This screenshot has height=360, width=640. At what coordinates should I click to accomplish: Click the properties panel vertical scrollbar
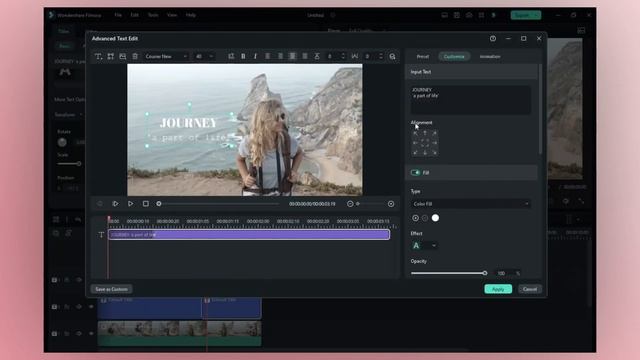tap(541, 109)
